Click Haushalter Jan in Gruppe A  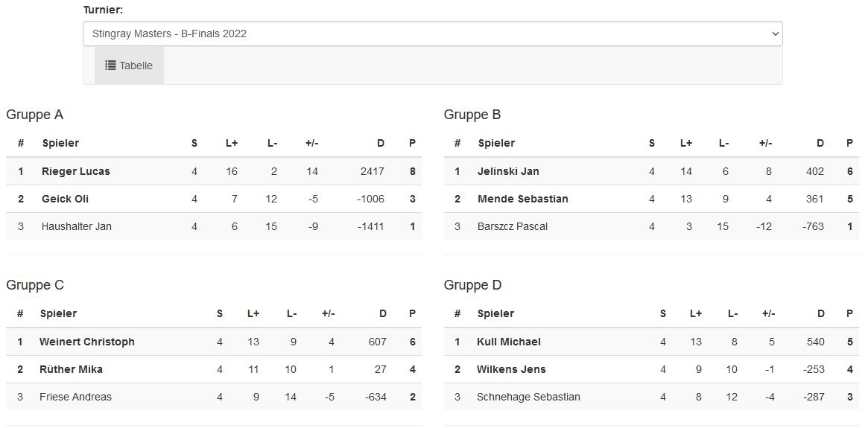pos(77,226)
